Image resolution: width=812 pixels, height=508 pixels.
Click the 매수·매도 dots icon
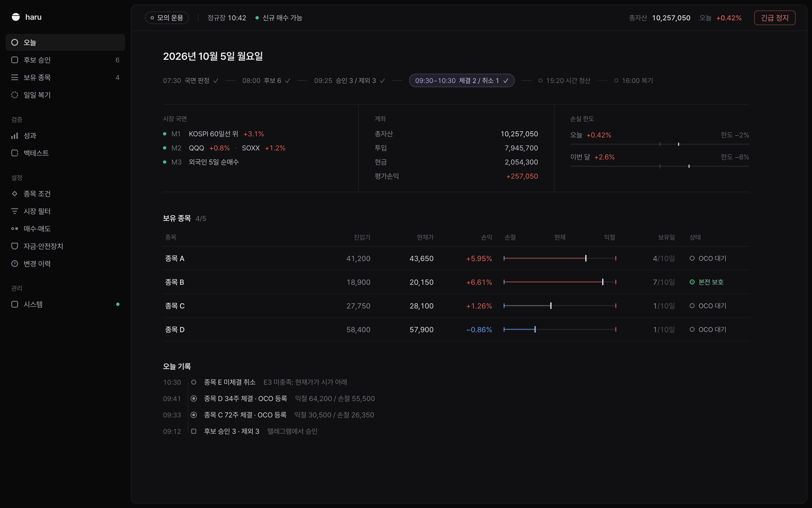point(14,229)
